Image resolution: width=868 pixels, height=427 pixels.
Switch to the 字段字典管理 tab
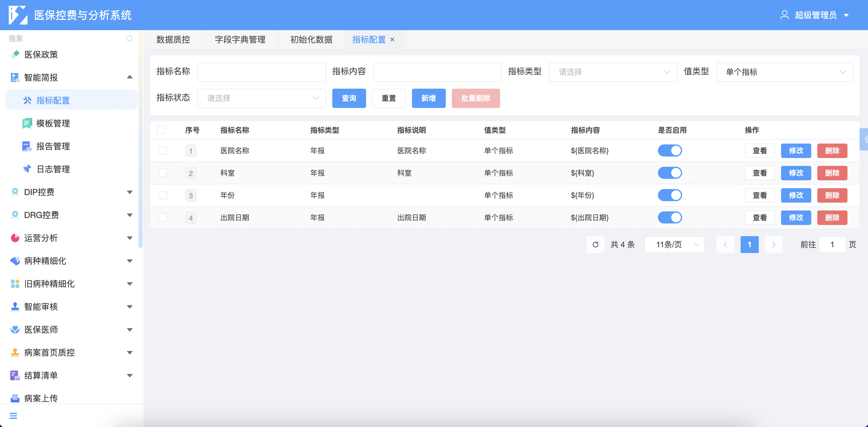point(240,40)
